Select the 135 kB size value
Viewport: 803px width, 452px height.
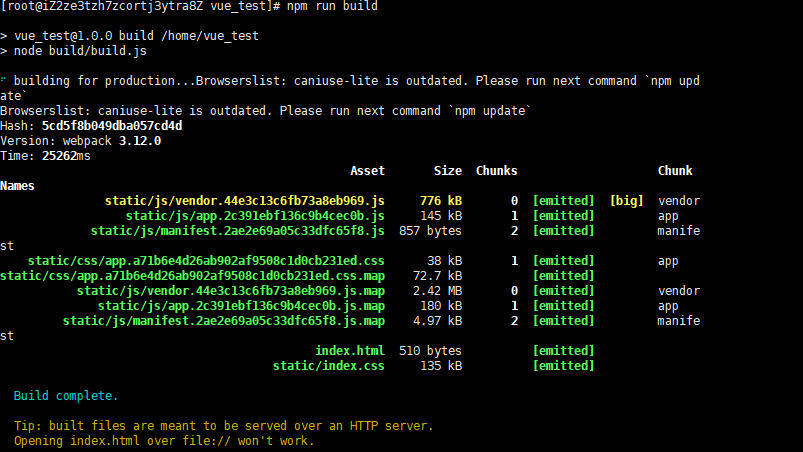(x=441, y=366)
